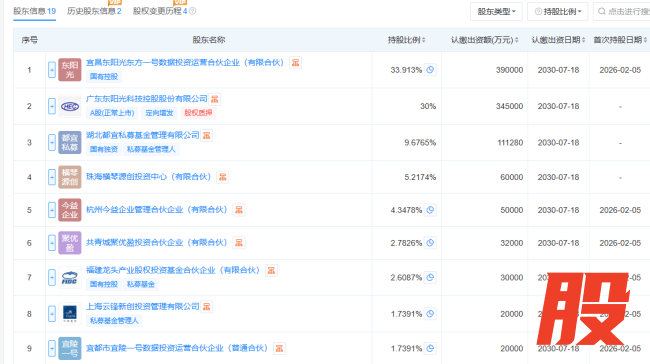Open 珠海横琴源创投资中心 link
650x364 pixels.
coord(148,177)
